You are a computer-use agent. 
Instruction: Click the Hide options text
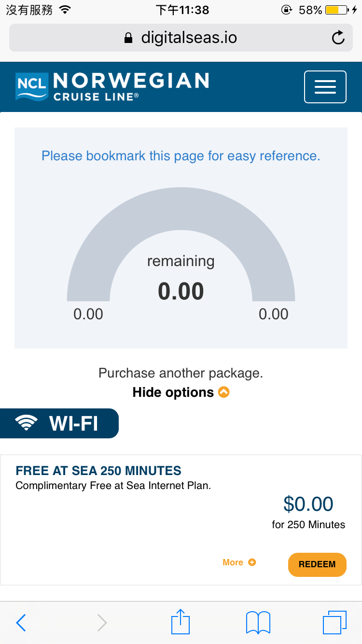[173, 392]
